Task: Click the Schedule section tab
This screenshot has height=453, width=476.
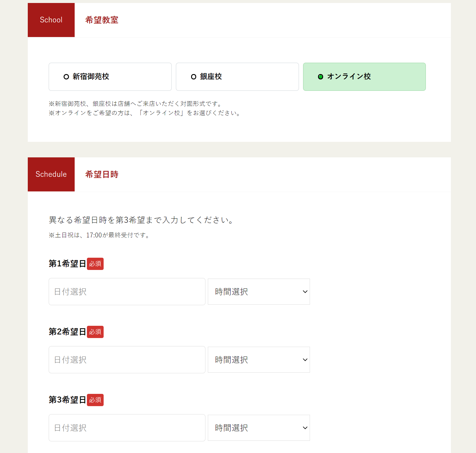Action: coord(51,174)
